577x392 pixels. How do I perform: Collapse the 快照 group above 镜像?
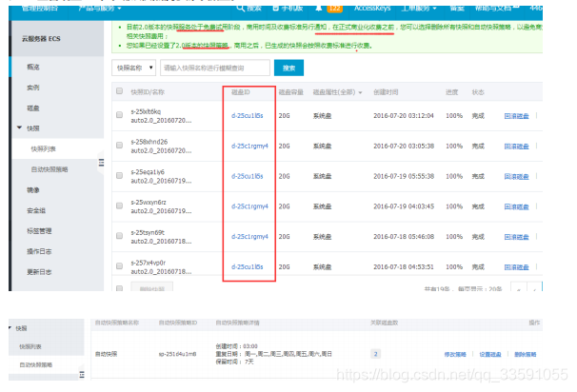[19, 127]
